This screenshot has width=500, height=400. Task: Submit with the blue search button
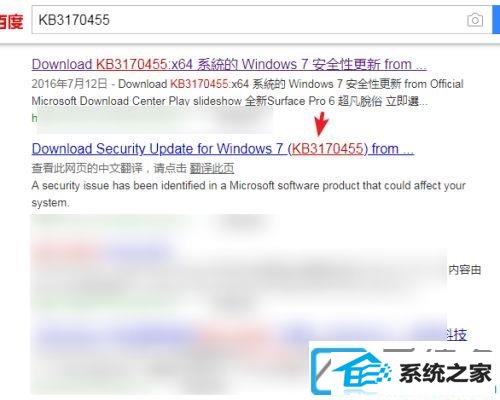point(496,20)
